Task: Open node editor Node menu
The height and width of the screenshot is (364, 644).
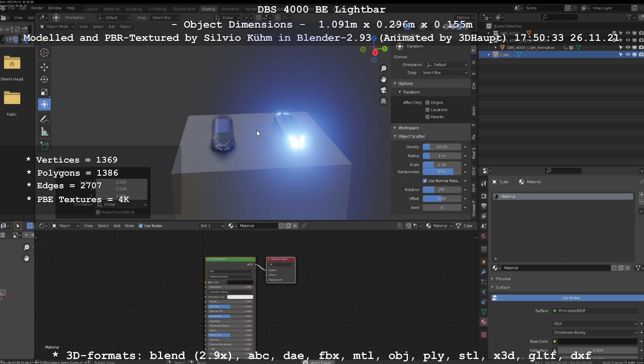Action: 129,226
